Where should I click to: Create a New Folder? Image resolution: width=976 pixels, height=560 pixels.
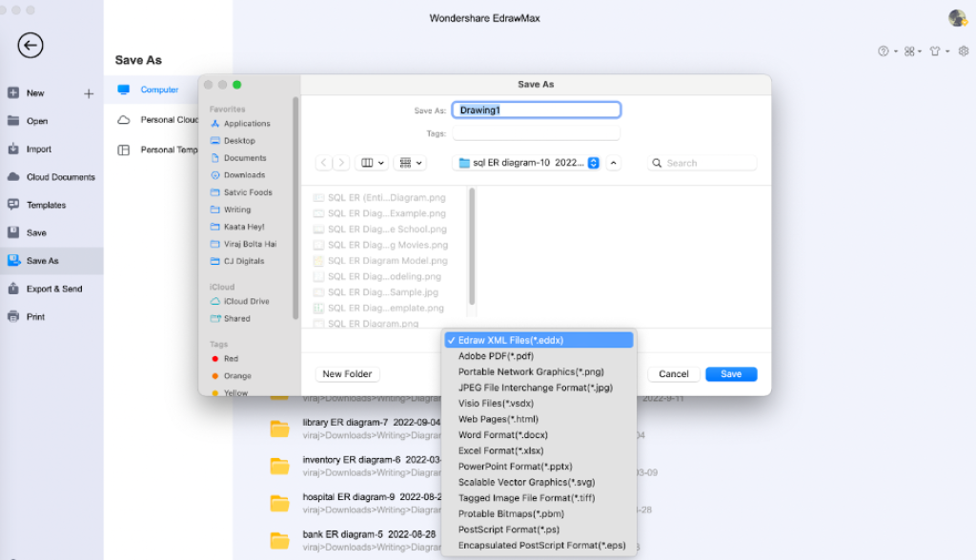pos(347,374)
